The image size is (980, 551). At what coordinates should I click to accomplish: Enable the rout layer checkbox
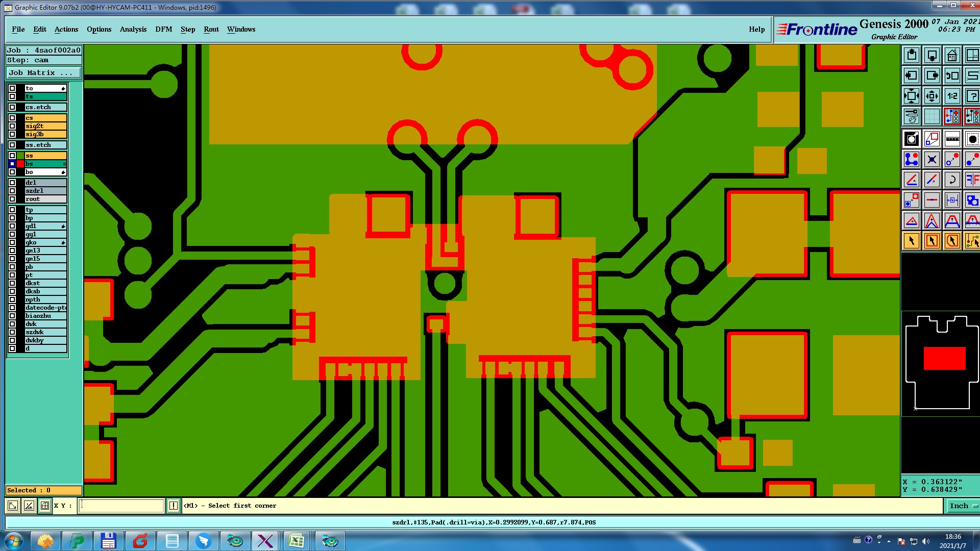pyautogui.click(x=12, y=199)
